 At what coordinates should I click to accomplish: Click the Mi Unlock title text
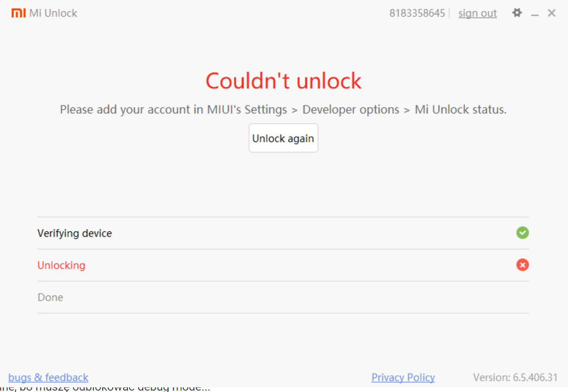tap(53, 13)
